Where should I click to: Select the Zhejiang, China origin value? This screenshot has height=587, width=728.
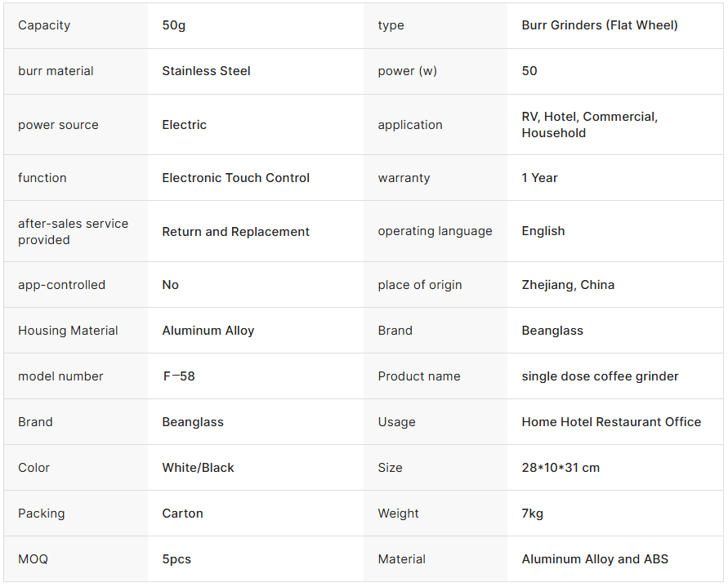(x=568, y=285)
